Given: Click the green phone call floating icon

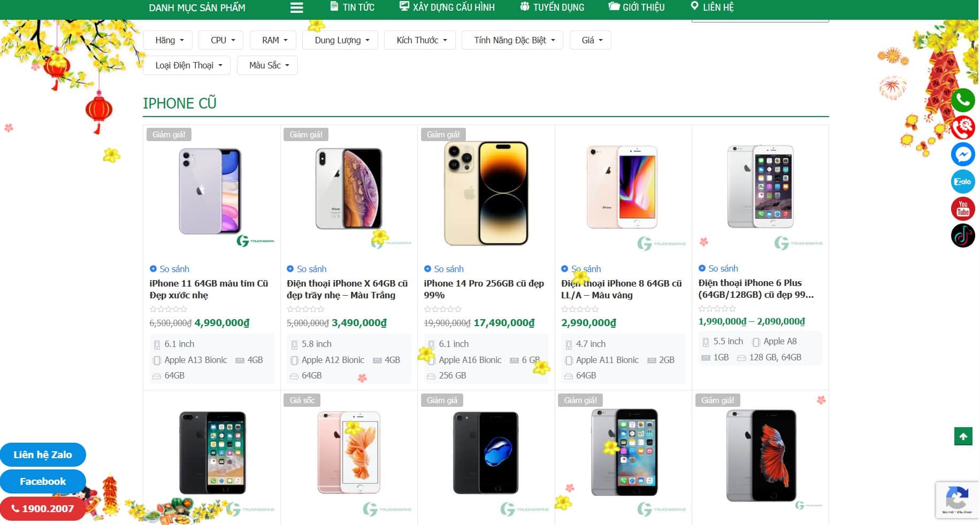Looking at the screenshot, I should 963,100.
